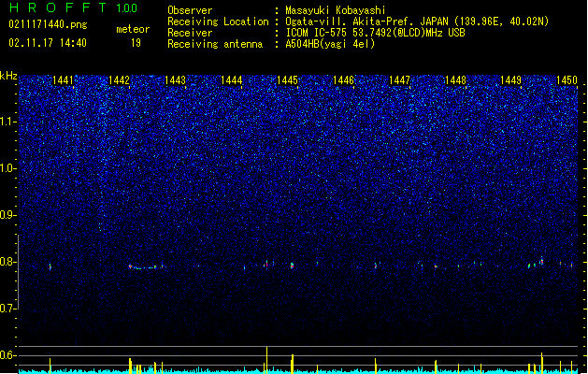Click antenna value A504HB(yagi 4el)
Image resolution: width=588 pixels, height=374 pixels.
coord(330,44)
